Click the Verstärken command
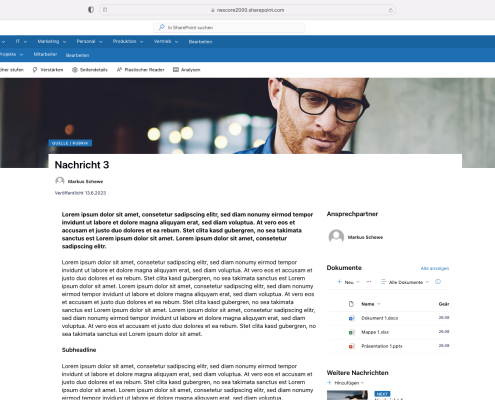The image size is (495, 400). click(48, 70)
